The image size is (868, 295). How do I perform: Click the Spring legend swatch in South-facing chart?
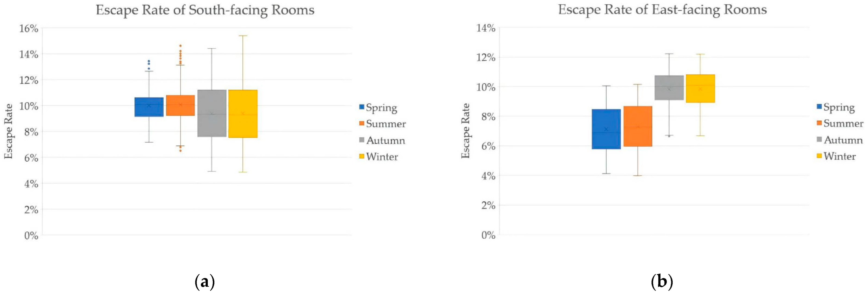[x=362, y=107]
